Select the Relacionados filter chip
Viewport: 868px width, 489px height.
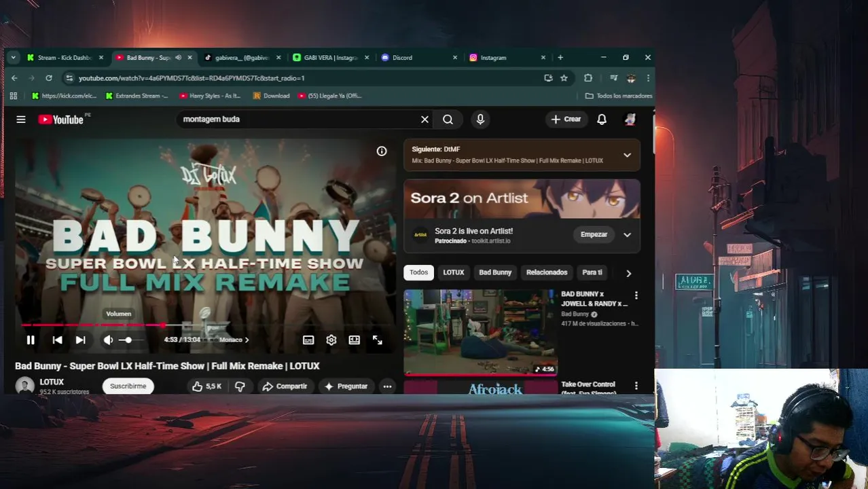pos(547,272)
